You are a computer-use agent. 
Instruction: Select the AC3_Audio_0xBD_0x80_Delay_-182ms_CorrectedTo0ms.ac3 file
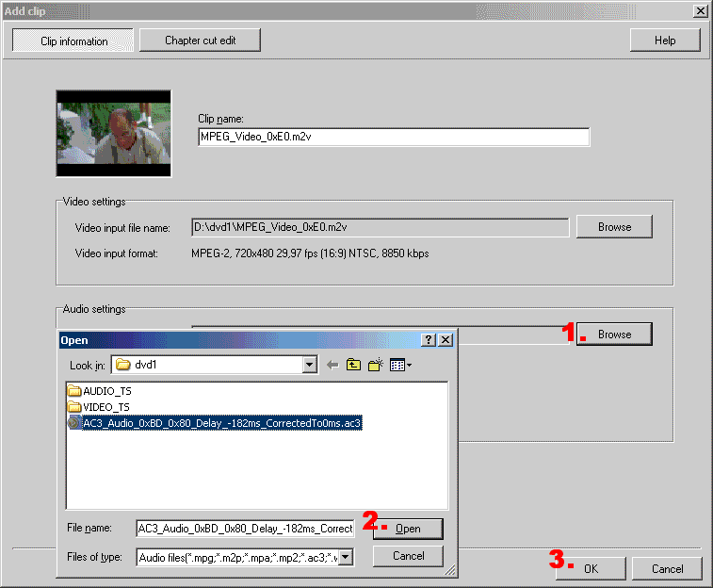(215, 423)
